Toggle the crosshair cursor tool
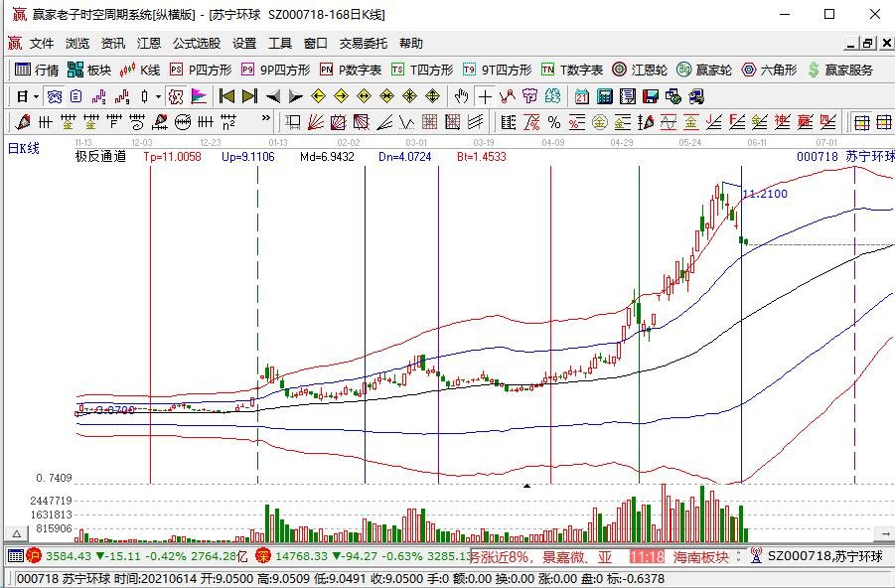Image resolution: width=895 pixels, height=588 pixels. point(484,96)
